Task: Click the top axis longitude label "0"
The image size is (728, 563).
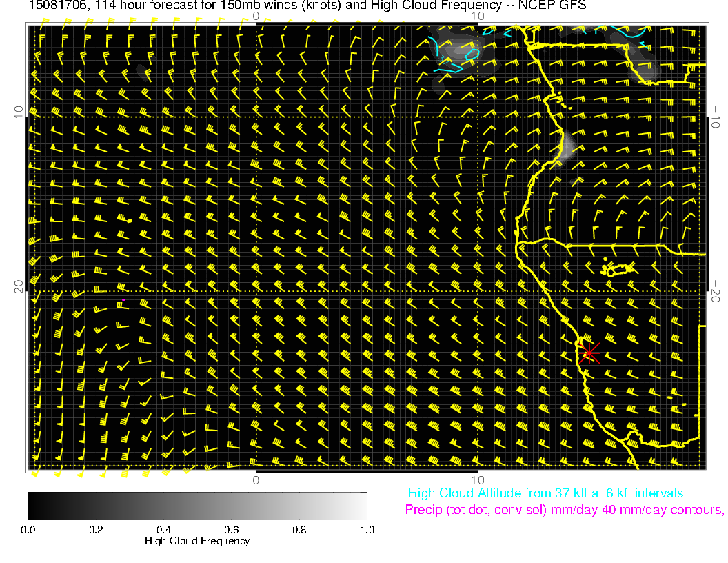Action: (256, 16)
